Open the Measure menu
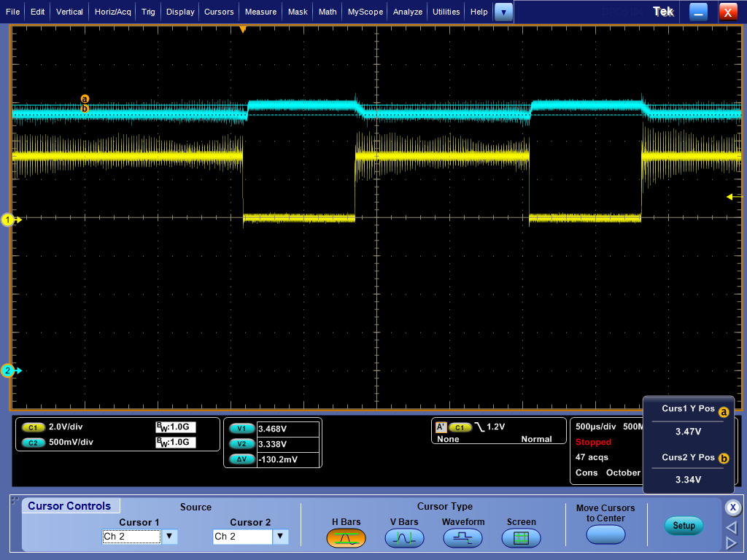The width and height of the screenshot is (747, 560). click(x=260, y=12)
